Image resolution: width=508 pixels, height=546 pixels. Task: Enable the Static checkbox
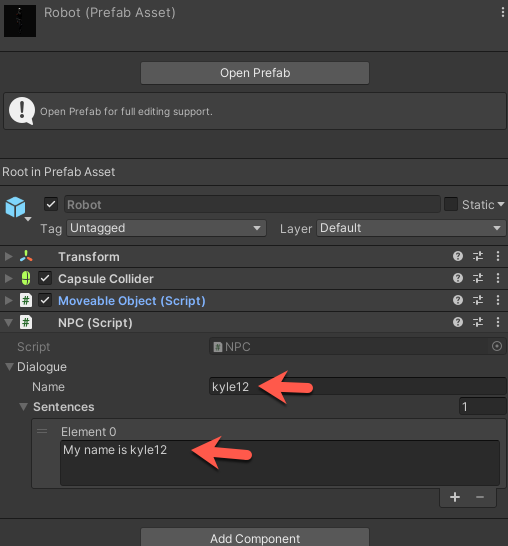tap(451, 204)
